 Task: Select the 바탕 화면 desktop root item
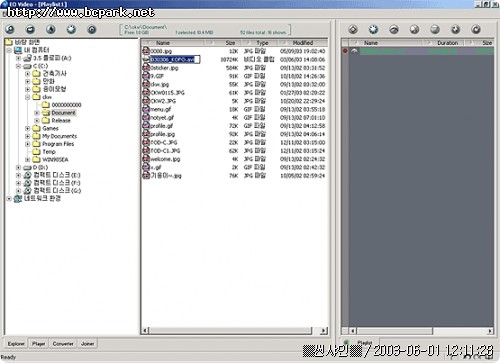pyautogui.click(x=27, y=42)
